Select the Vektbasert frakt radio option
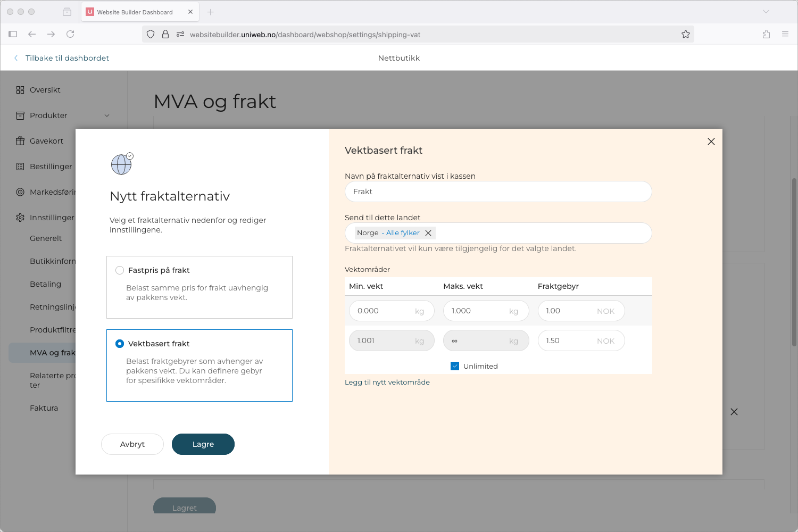Image resolution: width=798 pixels, height=532 pixels. (120, 344)
